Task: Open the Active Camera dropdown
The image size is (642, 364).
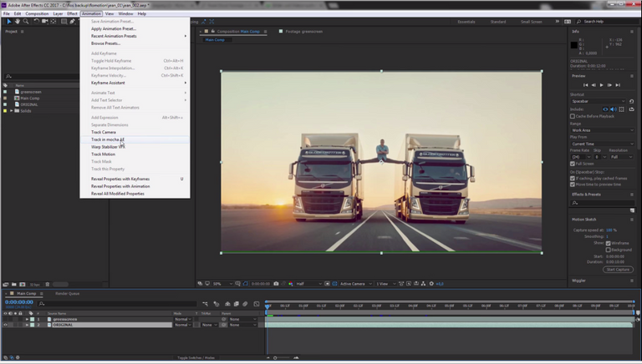Action: tap(356, 283)
